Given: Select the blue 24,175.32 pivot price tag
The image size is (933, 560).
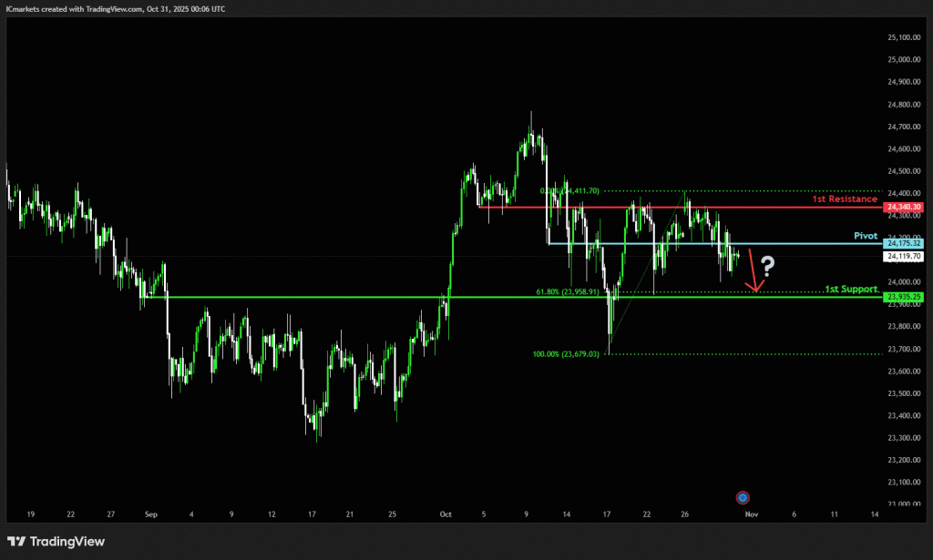Looking at the screenshot, I should pyautogui.click(x=903, y=244).
